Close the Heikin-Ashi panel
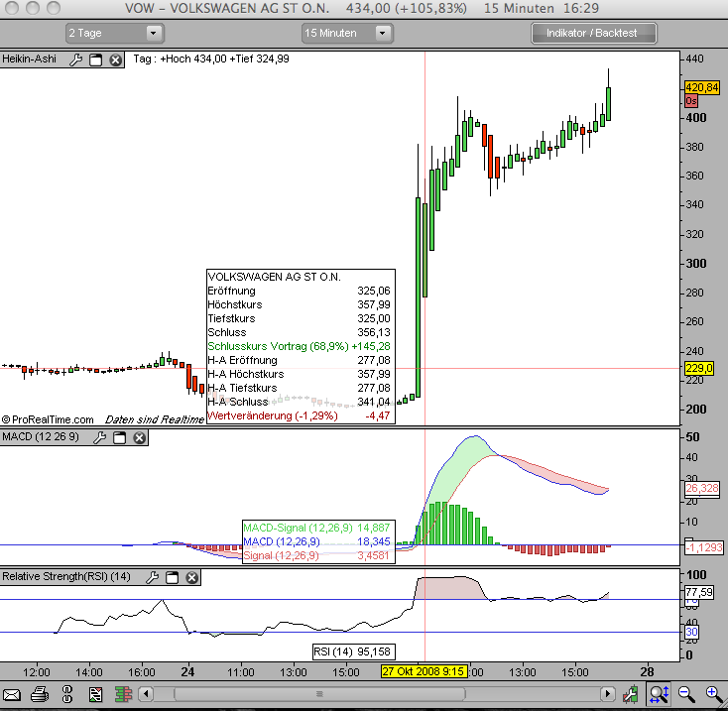The width and height of the screenshot is (728, 711). [116, 59]
